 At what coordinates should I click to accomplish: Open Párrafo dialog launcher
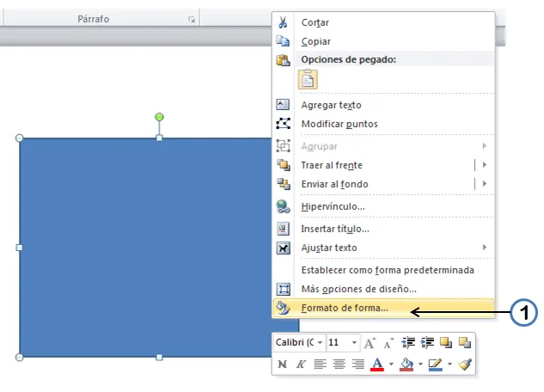point(192,20)
